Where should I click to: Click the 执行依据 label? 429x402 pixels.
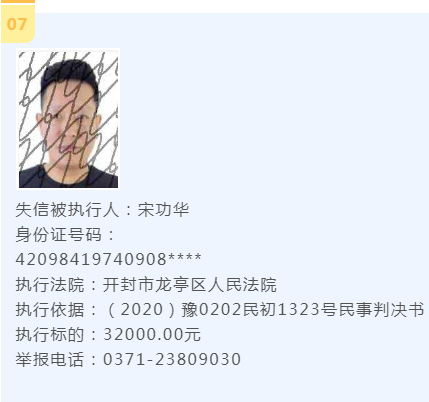(50, 309)
